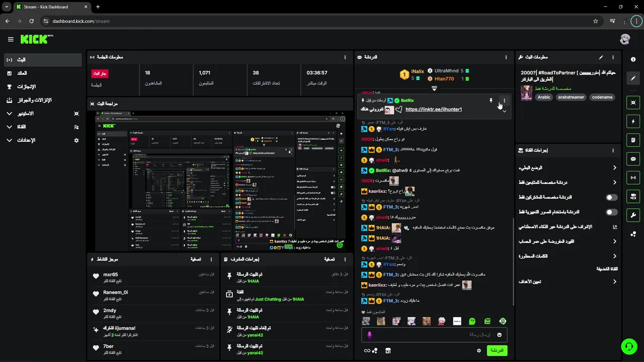
Task: Click the stream preview video thumbnail
Action: [221, 181]
